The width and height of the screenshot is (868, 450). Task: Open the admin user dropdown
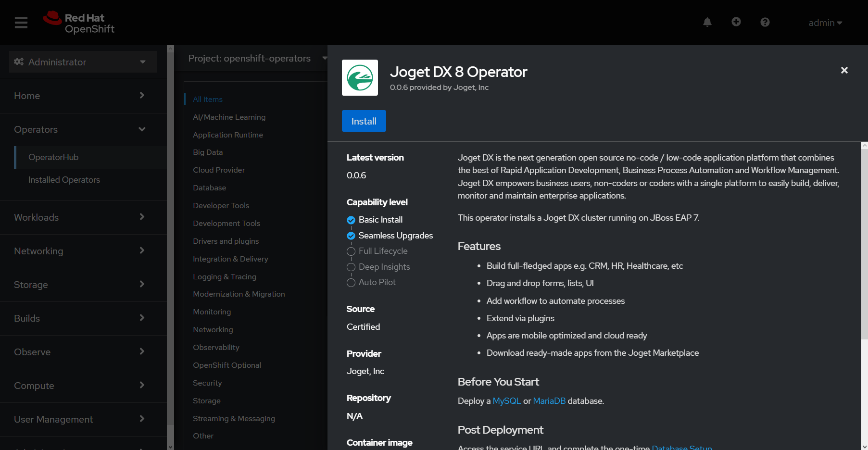825,23
